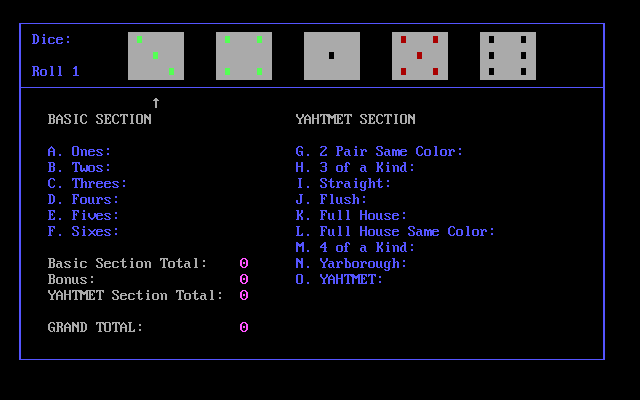The width and height of the screenshot is (640, 400).
Task: Click the Roll 1 label
Action: click(56, 72)
